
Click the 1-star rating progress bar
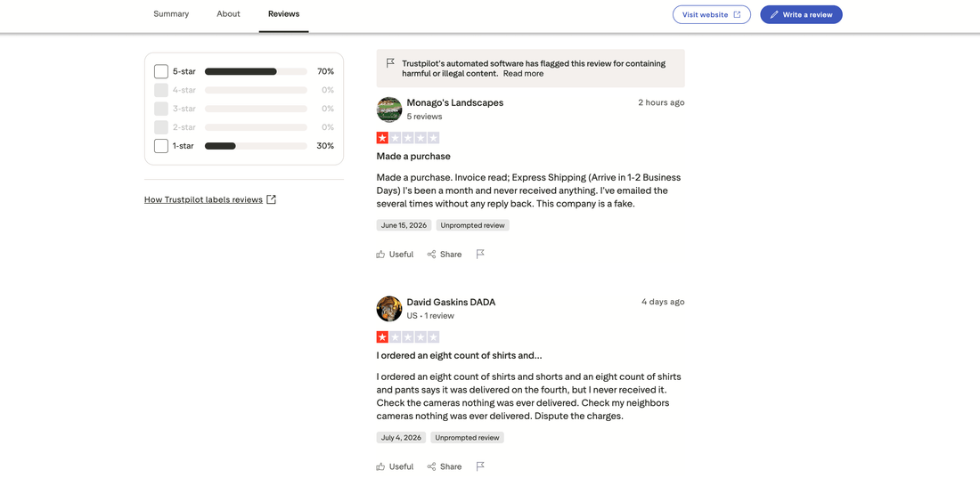tap(256, 146)
